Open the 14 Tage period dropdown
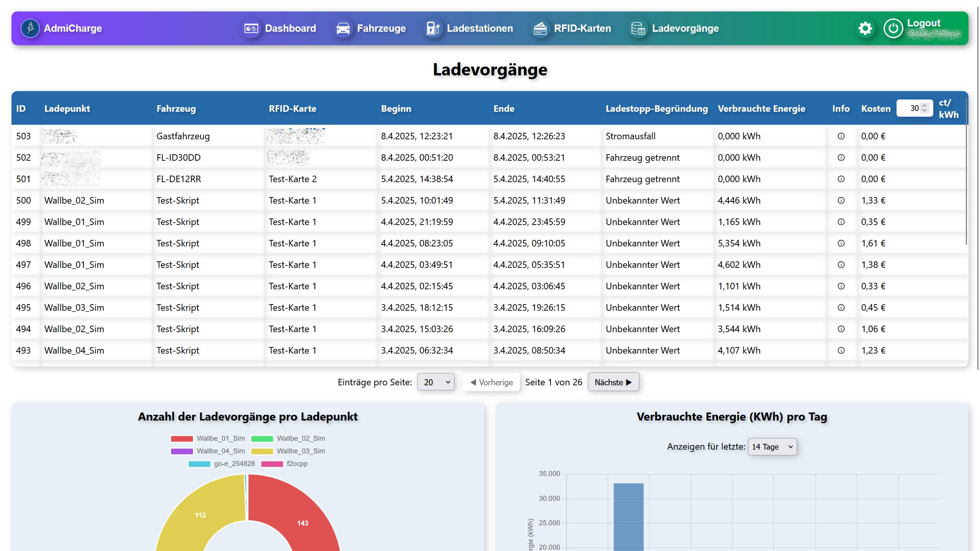This screenshot has width=980, height=551. pos(772,447)
